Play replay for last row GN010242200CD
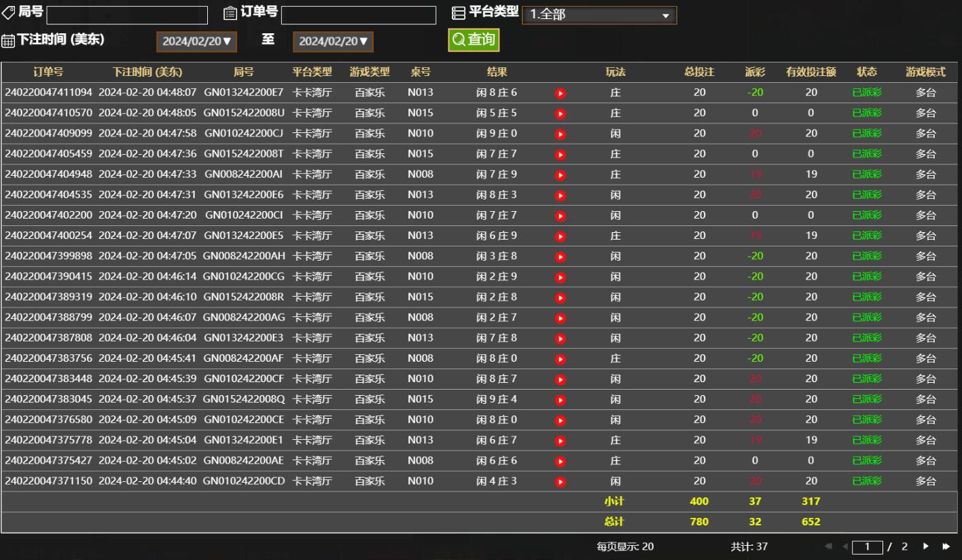The height and width of the screenshot is (560, 962). (560, 482)
